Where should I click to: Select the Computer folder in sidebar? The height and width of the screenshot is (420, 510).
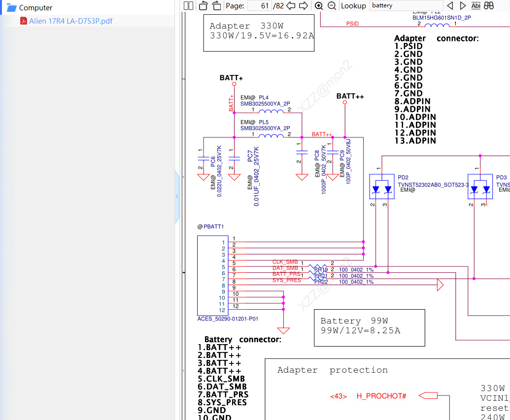(x=87, y=7)
